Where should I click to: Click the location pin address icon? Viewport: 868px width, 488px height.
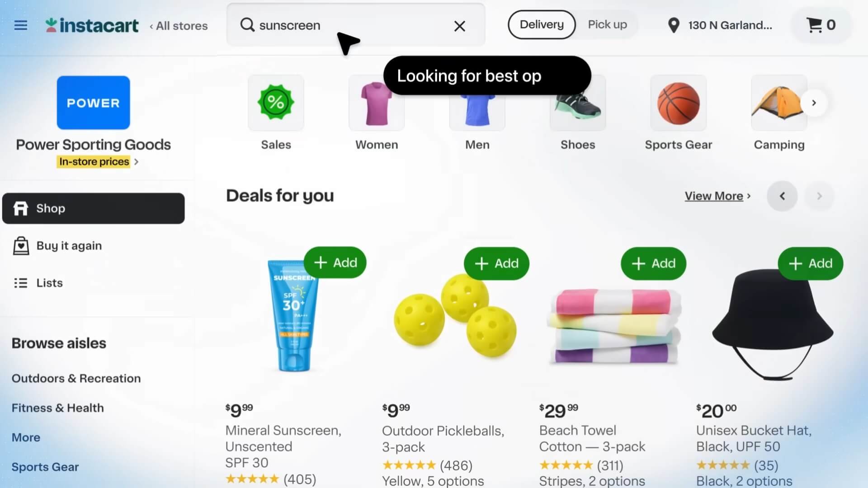tap(674, 25)
